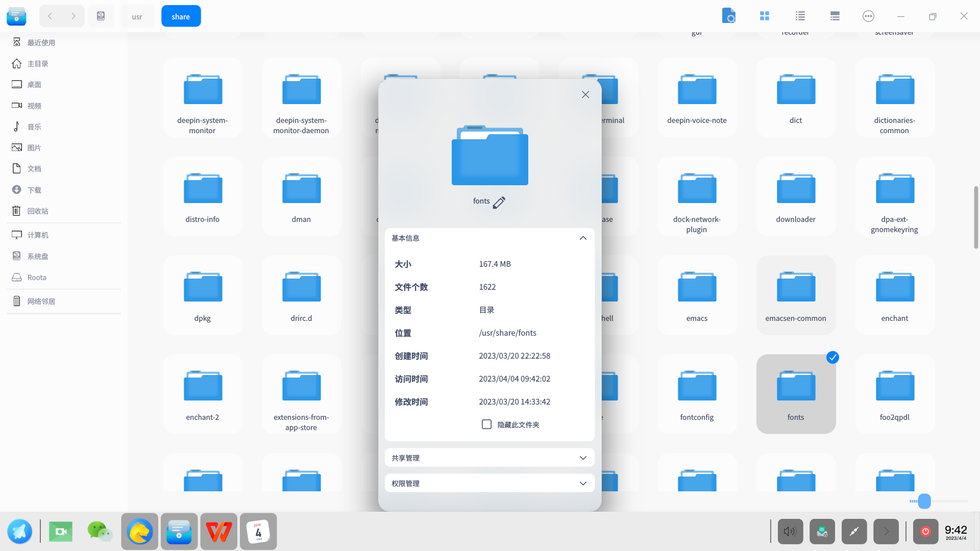Click the shutdown icon in the taskbar
Image resolution: width=980 pixels, height=551 pixels.
pos(925,531)
